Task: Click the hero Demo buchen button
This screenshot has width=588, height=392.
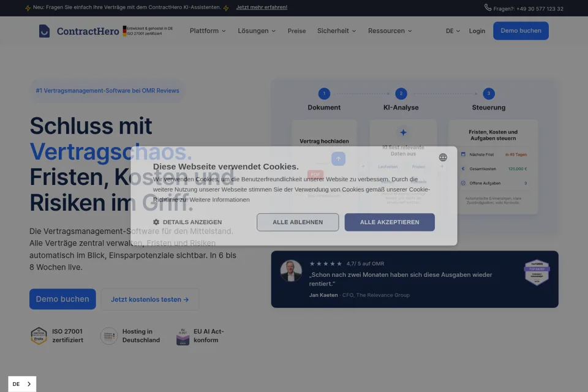Action: (x=62, y=299)
